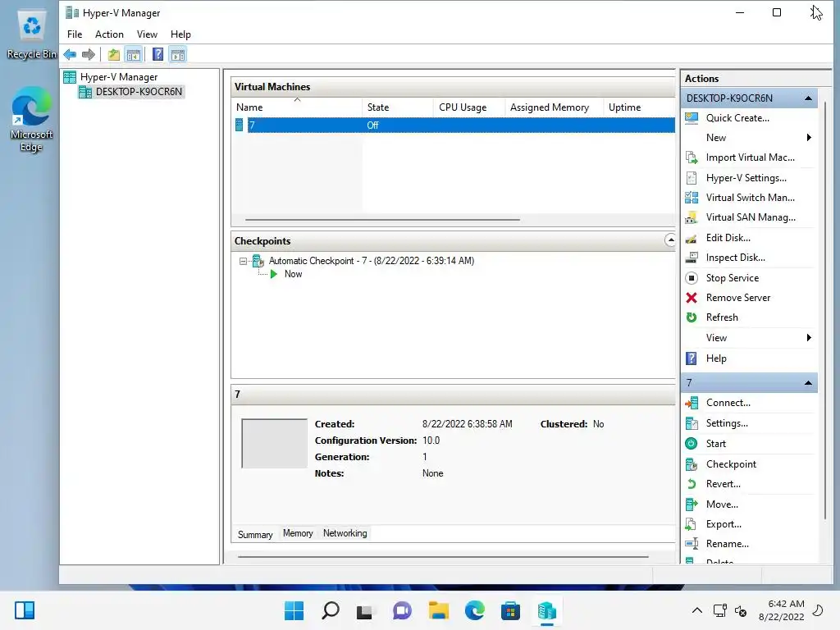The image size is (840, 630).
Task: Click the Revert action icon
Action: [692, 484]
